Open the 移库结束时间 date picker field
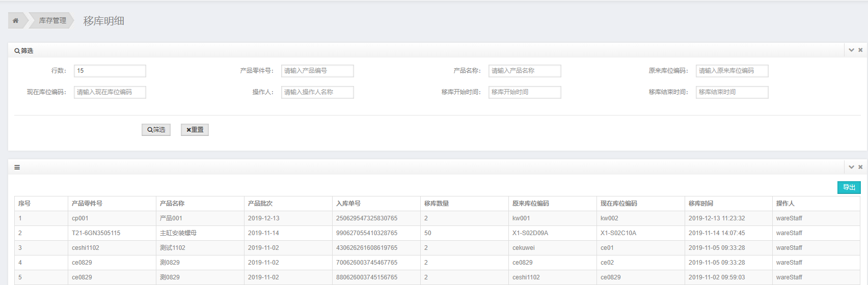The image size is (868, 285). click(731, 92)
